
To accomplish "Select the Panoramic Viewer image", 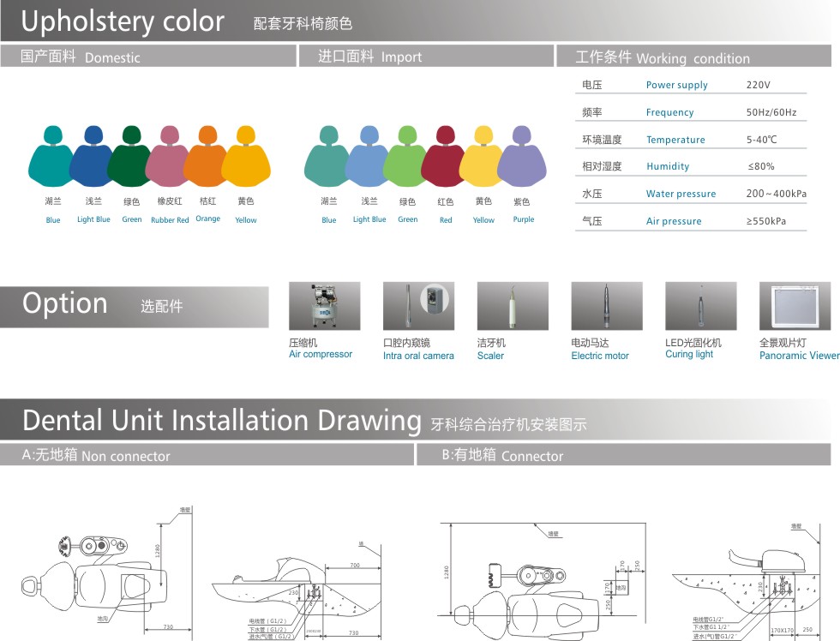I will [795, 306].
